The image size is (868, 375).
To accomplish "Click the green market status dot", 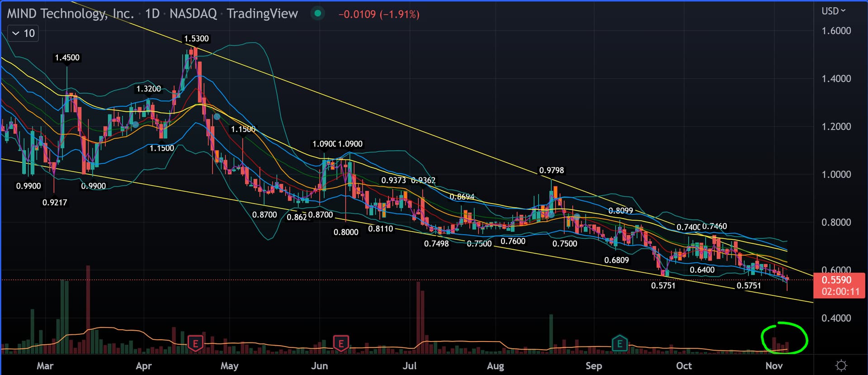I will 318,14.
